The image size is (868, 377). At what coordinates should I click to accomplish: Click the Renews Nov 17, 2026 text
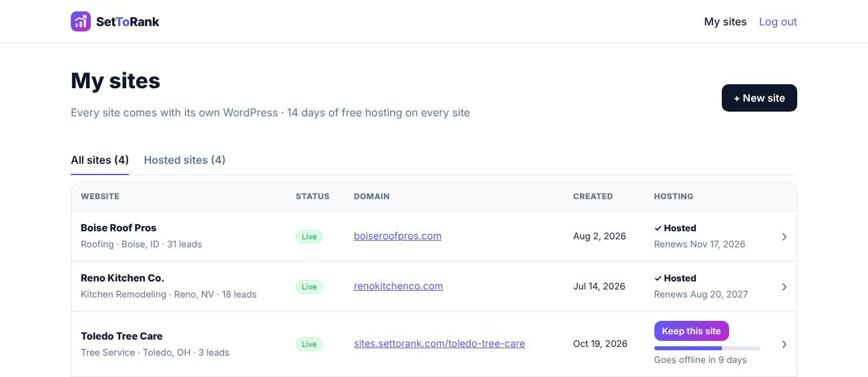coord(700,244)
